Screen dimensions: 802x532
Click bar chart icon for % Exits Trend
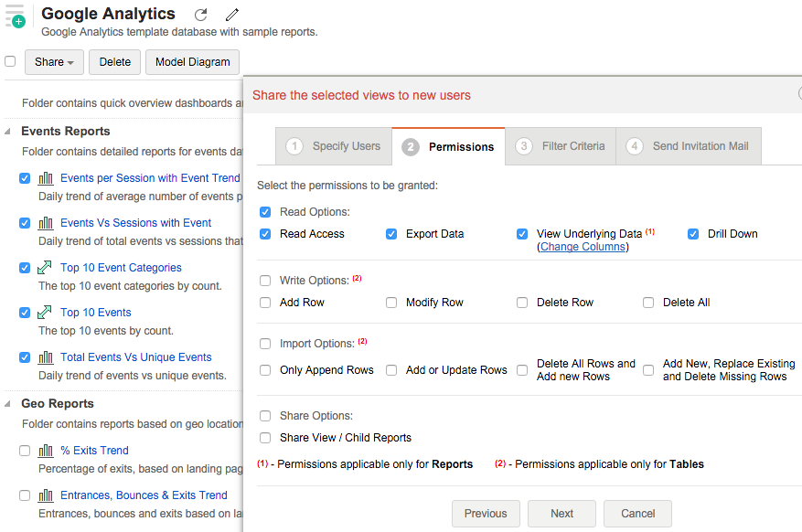[46, 451]
